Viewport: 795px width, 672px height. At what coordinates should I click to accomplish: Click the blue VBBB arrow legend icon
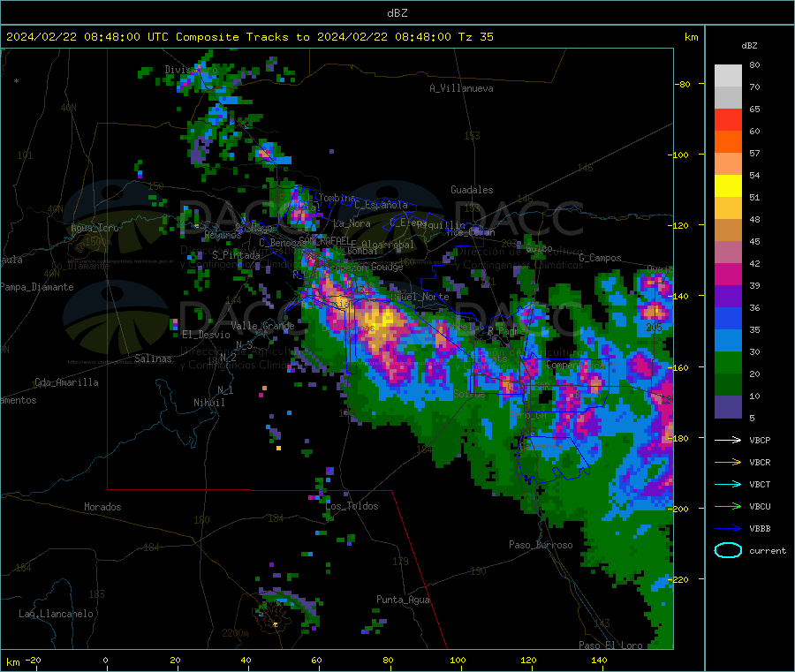728,529
